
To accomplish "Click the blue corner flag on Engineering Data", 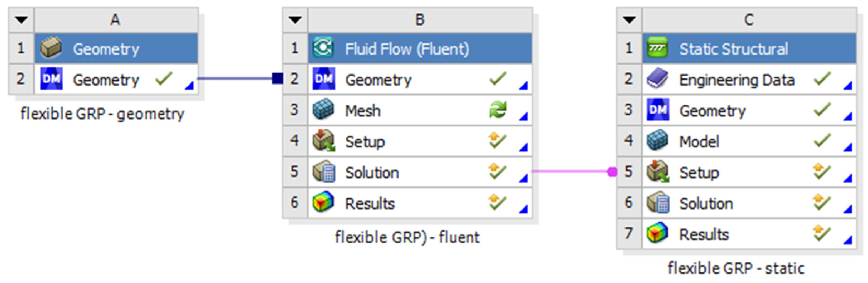I will (x=848, y=86).
